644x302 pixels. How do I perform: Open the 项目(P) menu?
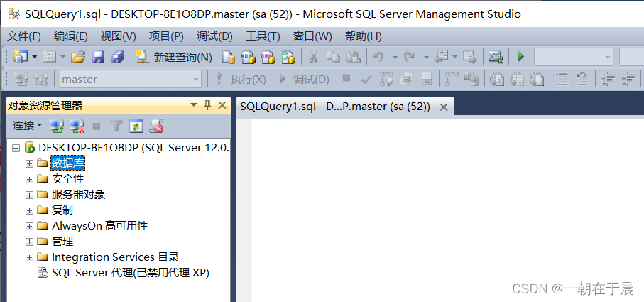166,36
